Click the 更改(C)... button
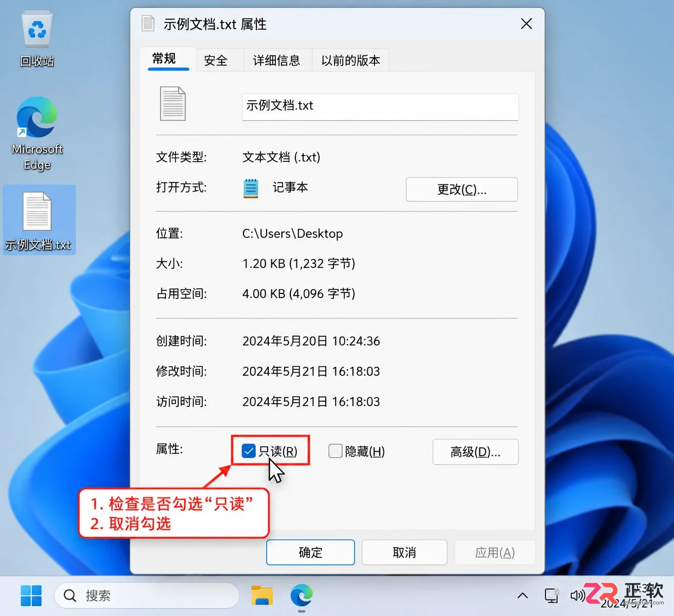This screenshot has width=674, height=616. click(462, 190)
